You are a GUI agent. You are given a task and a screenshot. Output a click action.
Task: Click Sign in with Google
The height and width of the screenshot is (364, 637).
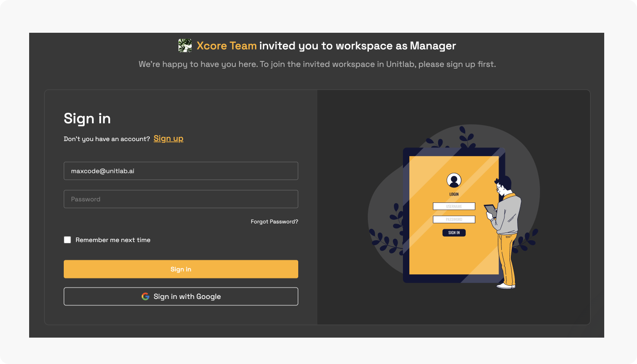pos(181,296)
